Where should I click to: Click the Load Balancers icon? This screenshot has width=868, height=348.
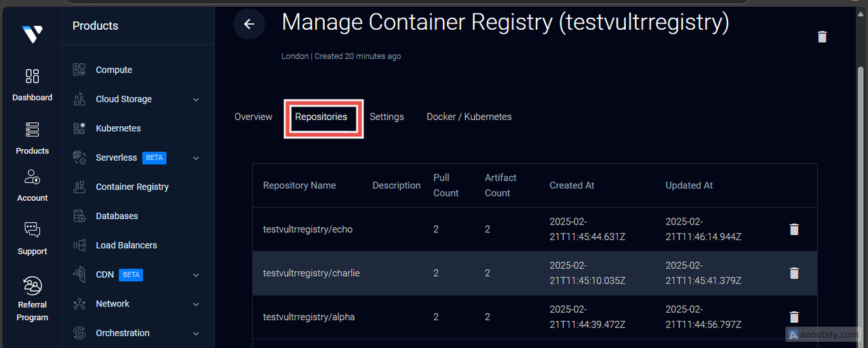79,245
